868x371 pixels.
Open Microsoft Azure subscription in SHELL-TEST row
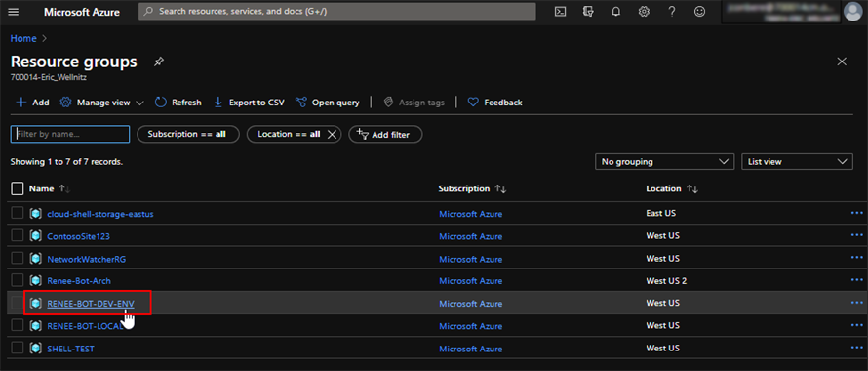coord(470,349)
